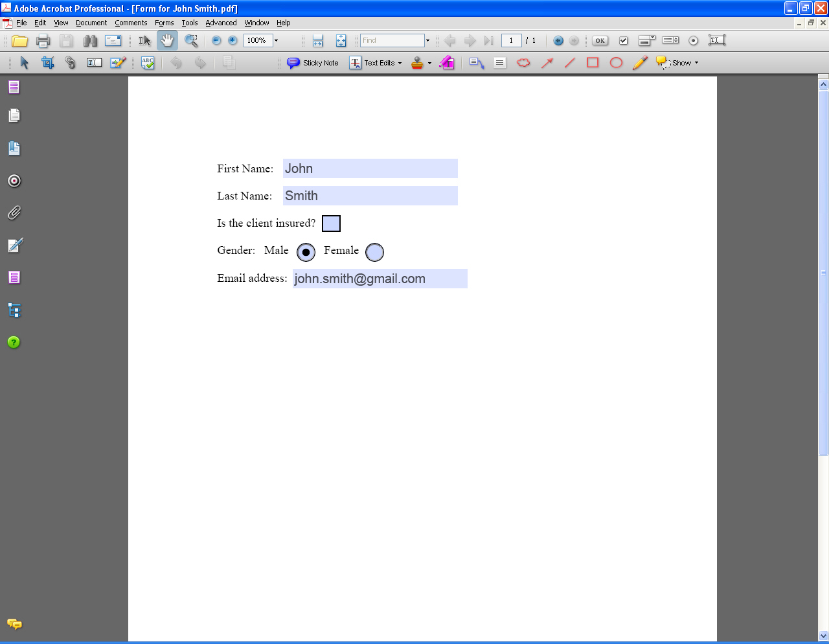Open the Forms menu

(164, 23)
